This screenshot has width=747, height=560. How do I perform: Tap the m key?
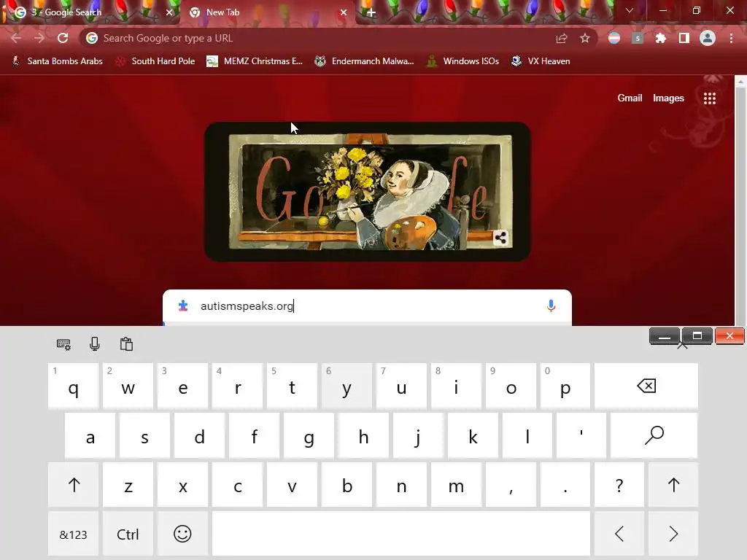coord(456,485)
